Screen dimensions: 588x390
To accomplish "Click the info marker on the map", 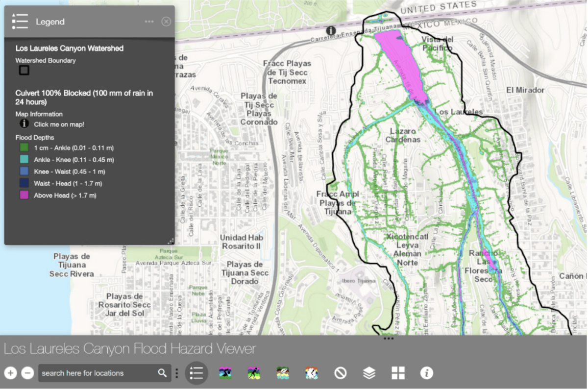I will [x=331, y=30].
